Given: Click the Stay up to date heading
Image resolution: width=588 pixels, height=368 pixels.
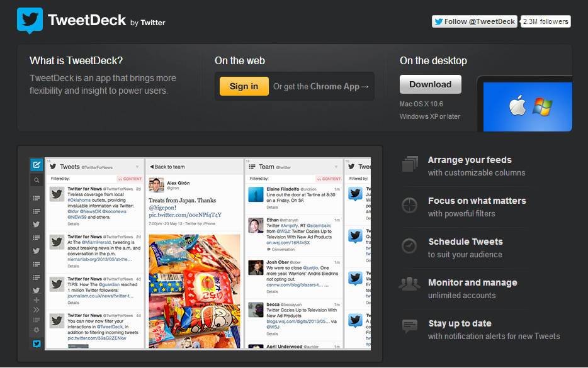Looking at the screenshot, I should click(460, 323).
